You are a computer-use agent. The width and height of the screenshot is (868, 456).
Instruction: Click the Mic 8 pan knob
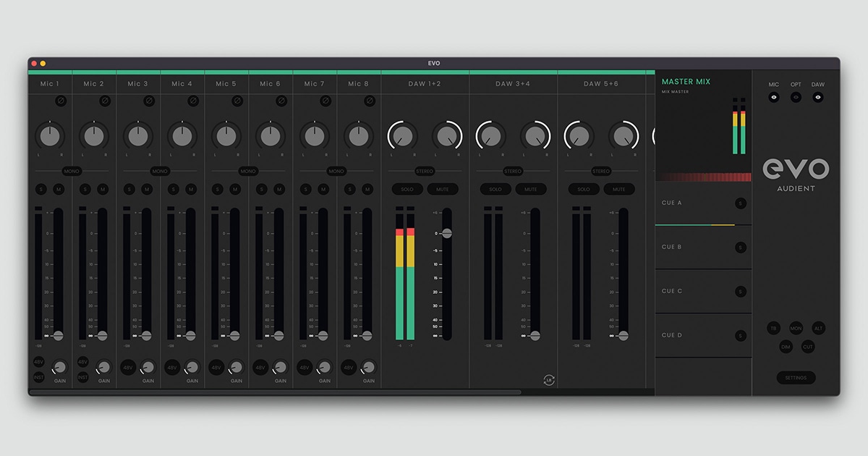pos(359,135)
